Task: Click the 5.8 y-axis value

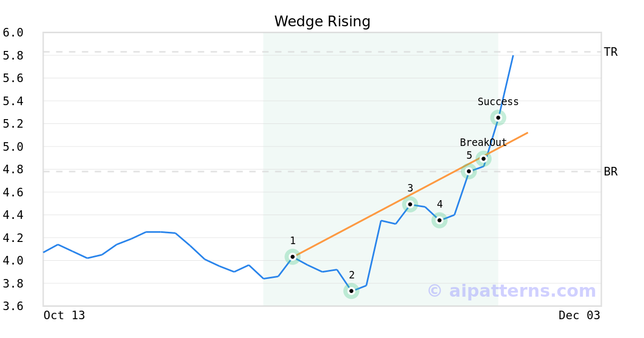Action: tap(13, 55)
